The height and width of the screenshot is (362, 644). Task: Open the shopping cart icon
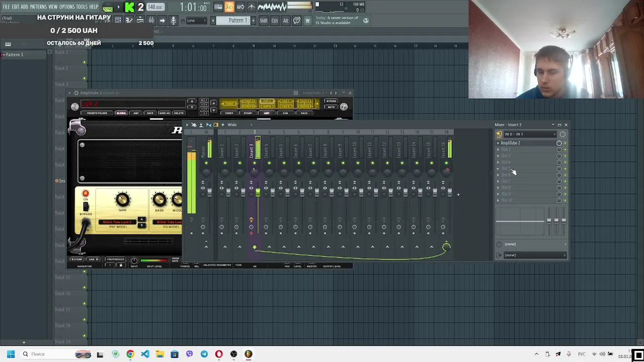click(x=307, y=21)
